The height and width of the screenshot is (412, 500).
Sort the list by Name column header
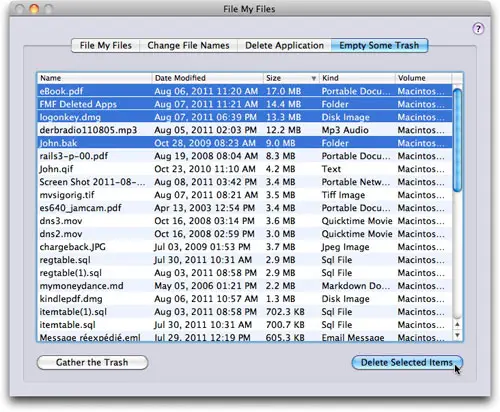(95, 78)
